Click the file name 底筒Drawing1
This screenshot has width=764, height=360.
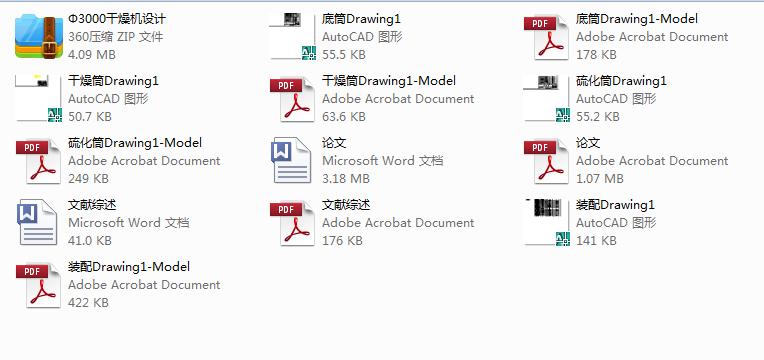pos(361,19)
